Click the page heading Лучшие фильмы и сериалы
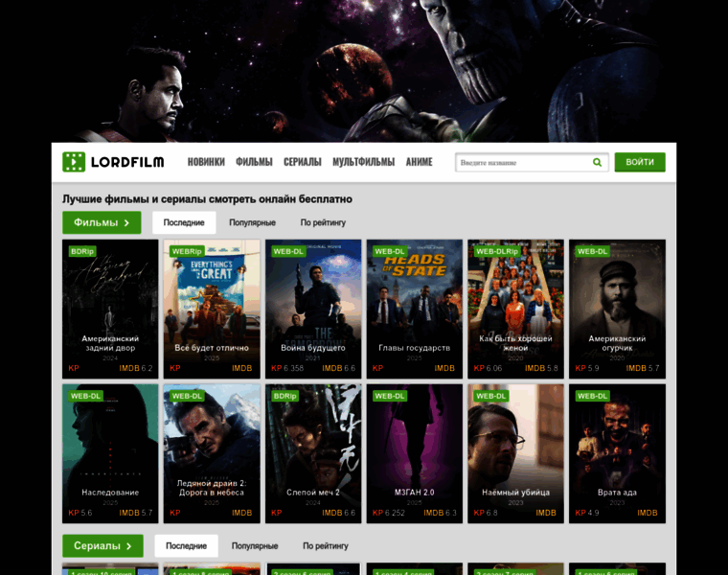Image resolution: width=728 pixels, height=575 pixels. point(207,199)
